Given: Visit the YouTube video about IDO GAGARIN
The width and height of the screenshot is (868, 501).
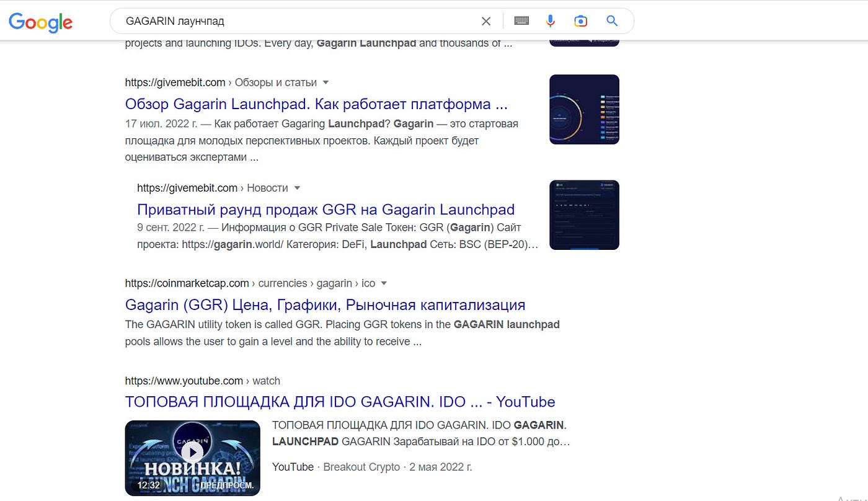Looking at the screenshot, I should pos(340,402).
